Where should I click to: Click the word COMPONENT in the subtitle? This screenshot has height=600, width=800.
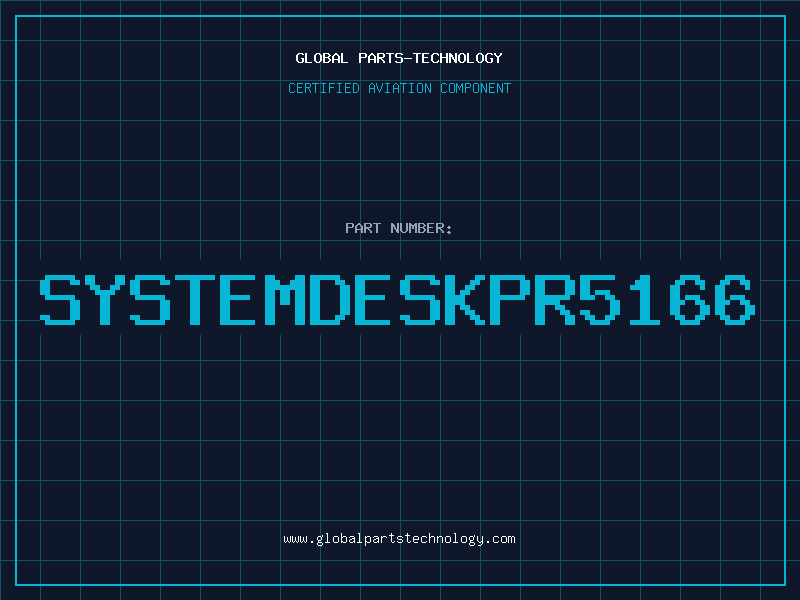click(x=475, y=88)
